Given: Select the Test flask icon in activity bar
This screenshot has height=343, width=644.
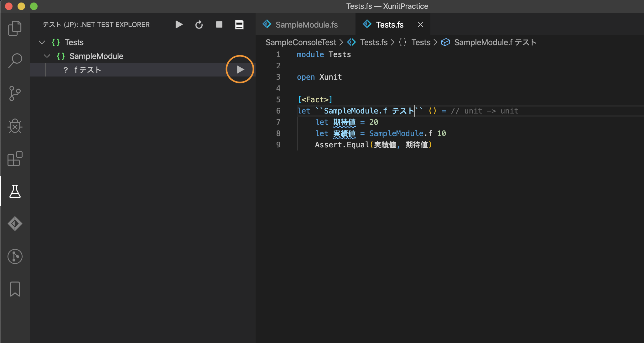Looking at the screenshot, I should (x=15, y=191).
